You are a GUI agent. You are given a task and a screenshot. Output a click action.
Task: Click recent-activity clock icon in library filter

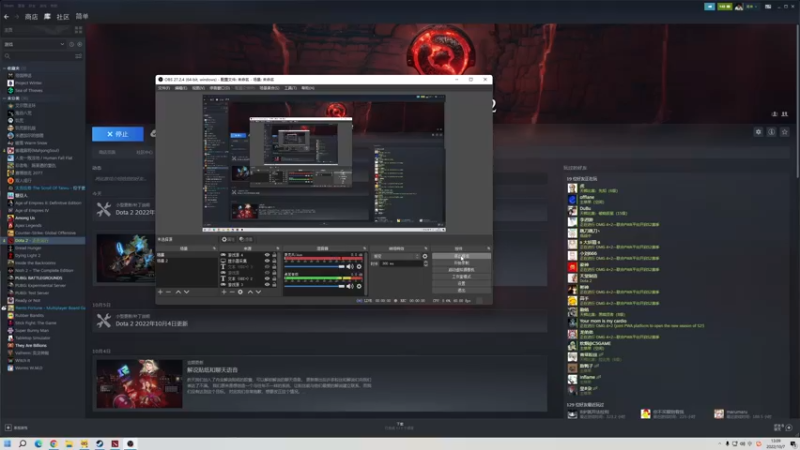(71, 44)
